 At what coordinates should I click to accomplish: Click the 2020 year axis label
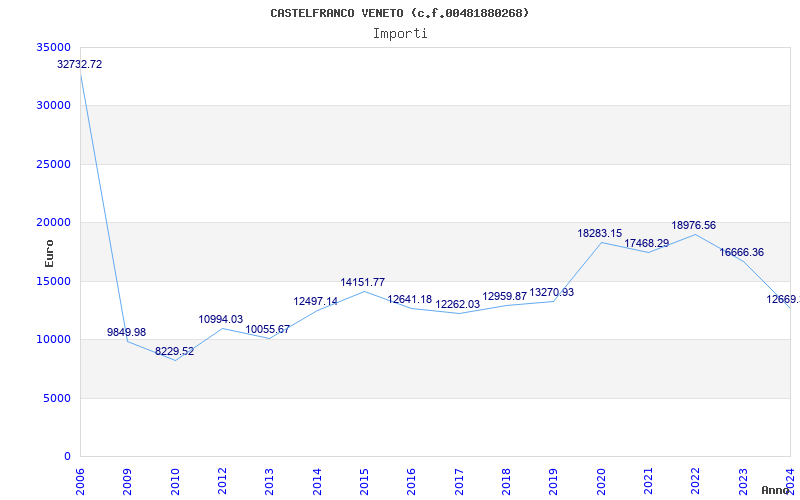pos(601,481)
